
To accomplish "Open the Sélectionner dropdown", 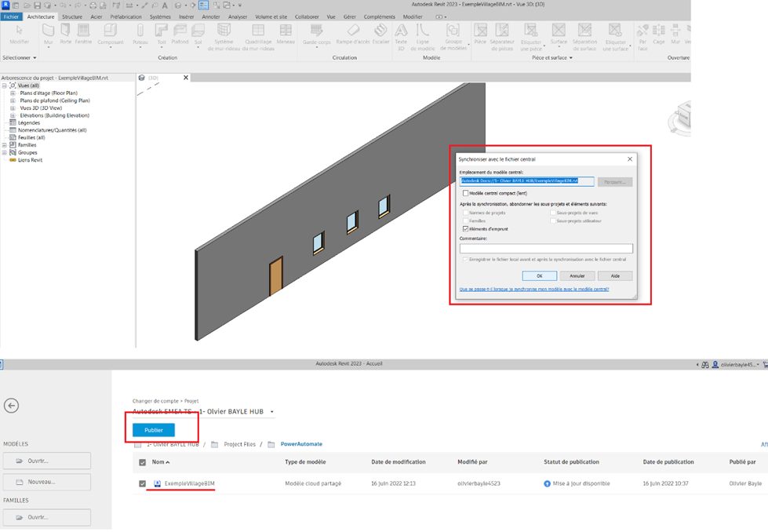I will (x=19, y=58).
